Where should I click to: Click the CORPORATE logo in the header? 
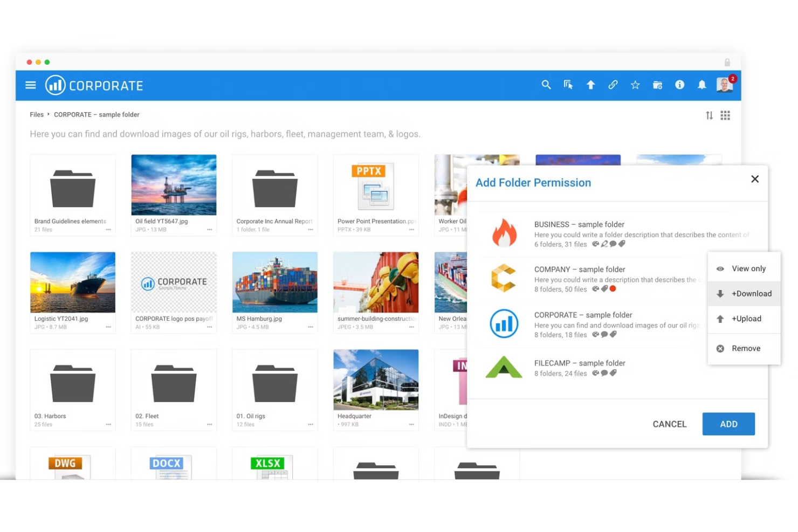point(94,85)
